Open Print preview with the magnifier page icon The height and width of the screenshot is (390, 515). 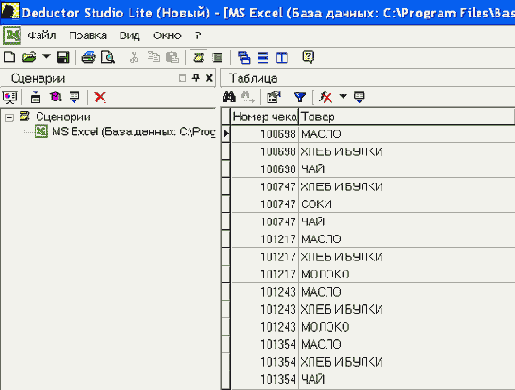[x=108, y=57]
